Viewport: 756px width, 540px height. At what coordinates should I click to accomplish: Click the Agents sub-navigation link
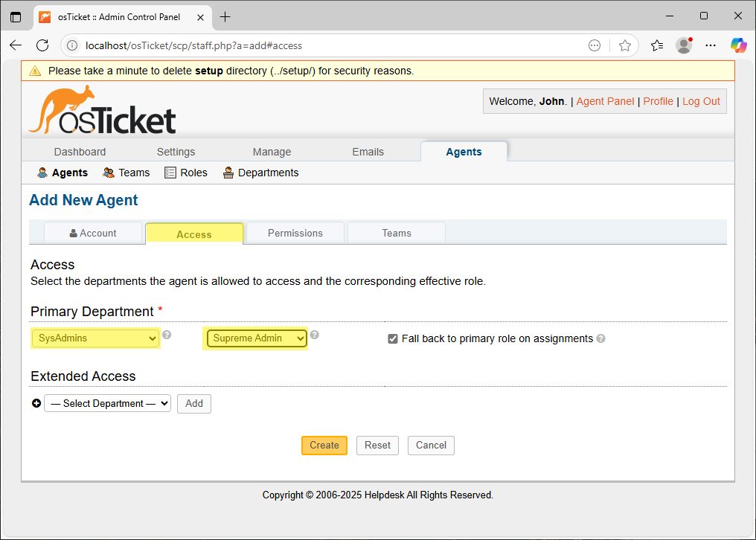70,173
